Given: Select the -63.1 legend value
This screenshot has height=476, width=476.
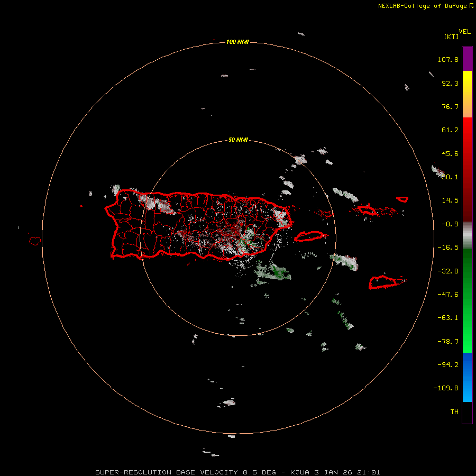Looking at the screenshot, I should click(x=448, y=318).
